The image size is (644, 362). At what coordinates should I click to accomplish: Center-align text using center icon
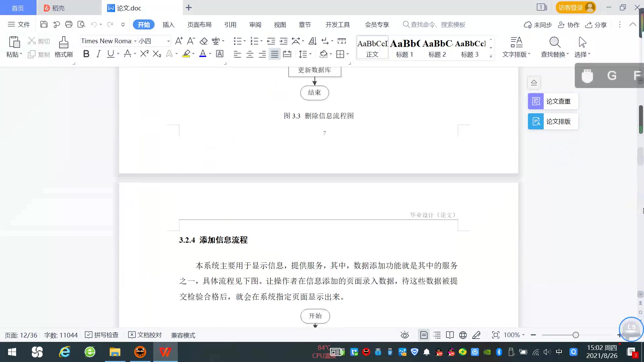coord(250,54)
